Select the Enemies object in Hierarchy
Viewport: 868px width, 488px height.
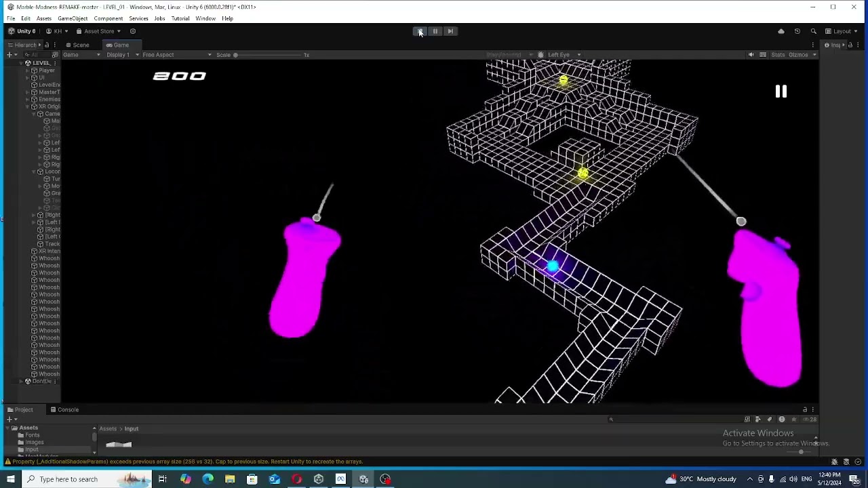[45, 100]
